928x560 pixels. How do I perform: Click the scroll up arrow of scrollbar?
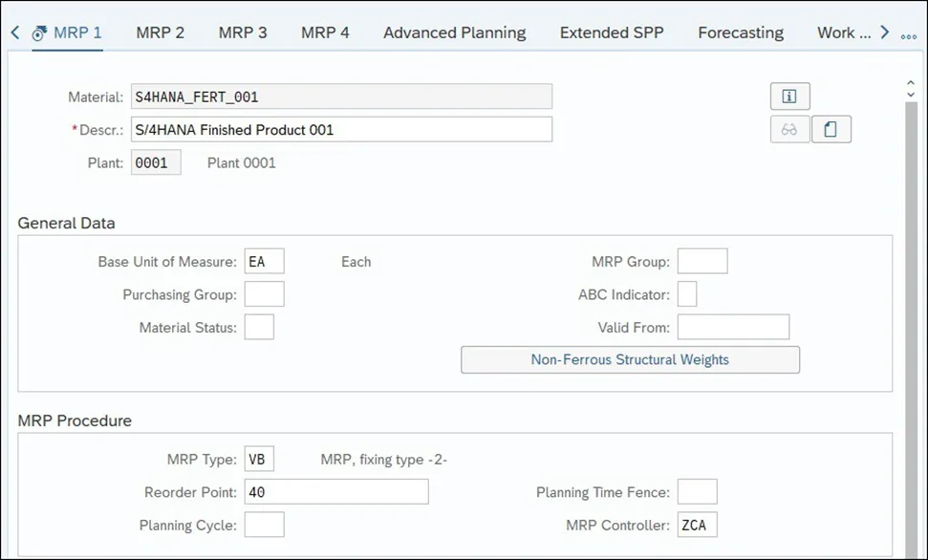pyautogui.click(x=910, y=83)
